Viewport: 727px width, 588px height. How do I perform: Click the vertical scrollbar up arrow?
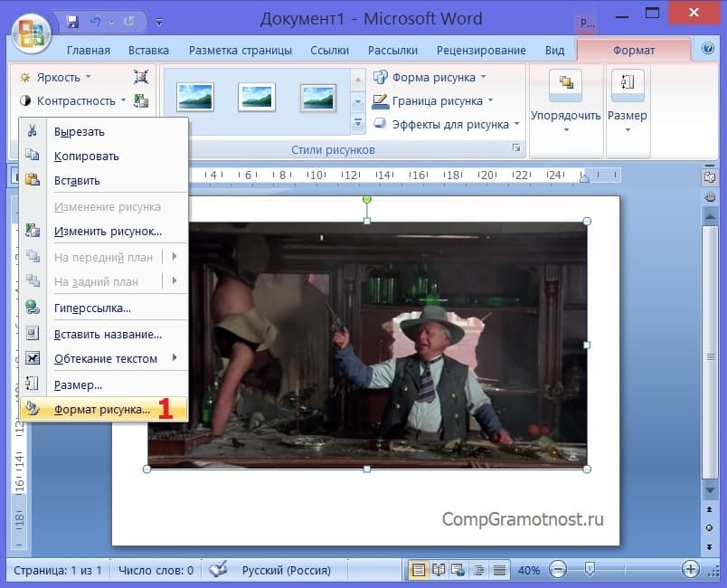pyautogui.click(x=710, y=215)
